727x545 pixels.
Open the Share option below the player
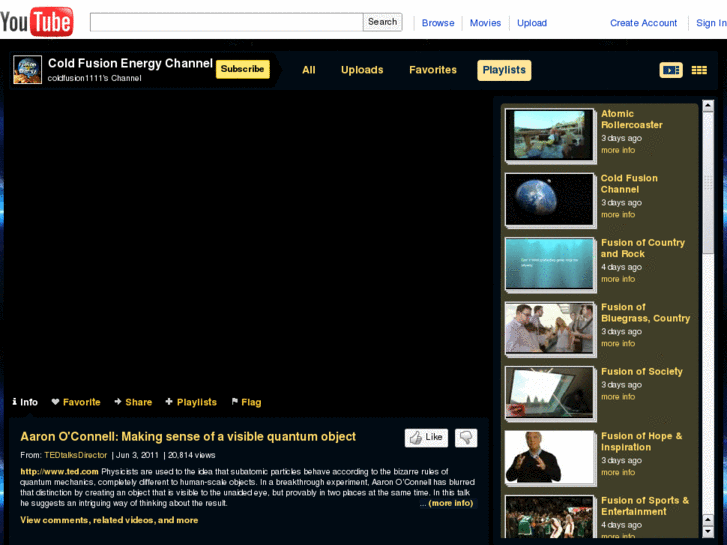pyautogui.click(x=133, y=402)
